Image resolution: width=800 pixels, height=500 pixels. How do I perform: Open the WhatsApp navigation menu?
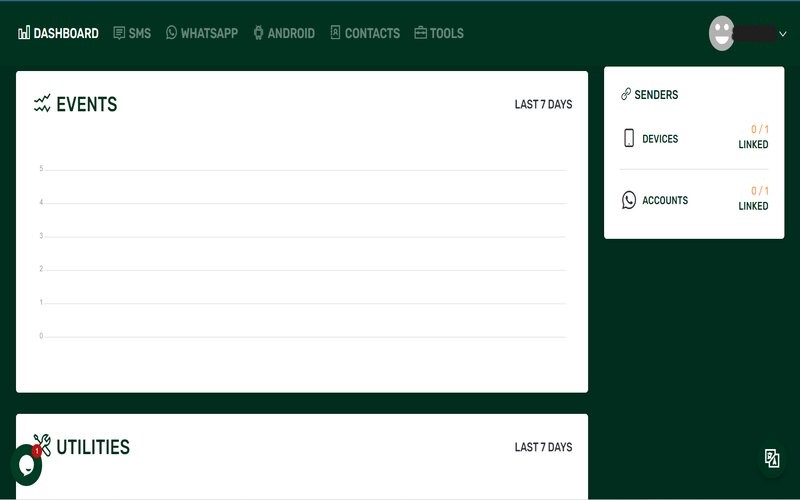point(201,33)
